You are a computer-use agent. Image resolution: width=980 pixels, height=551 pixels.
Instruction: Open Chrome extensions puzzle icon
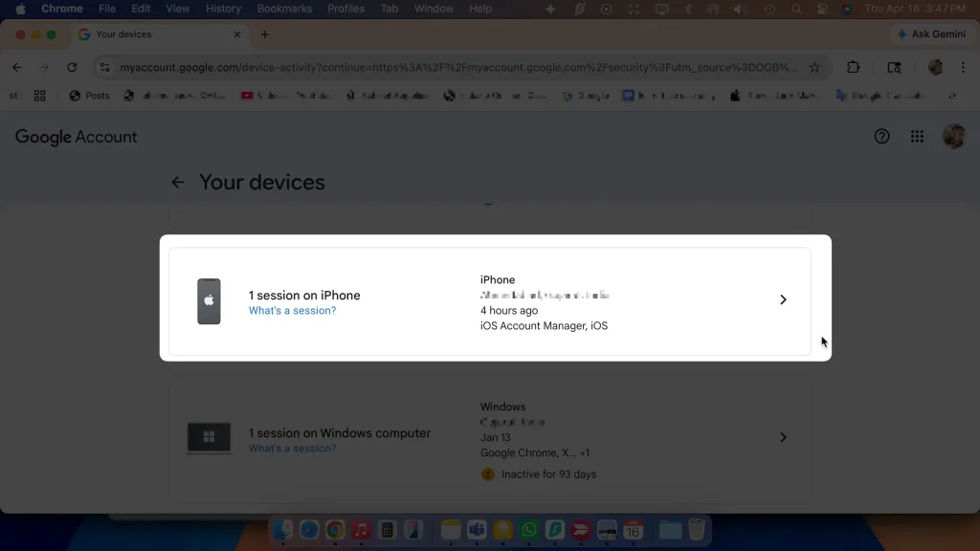(x=853, y=68)
